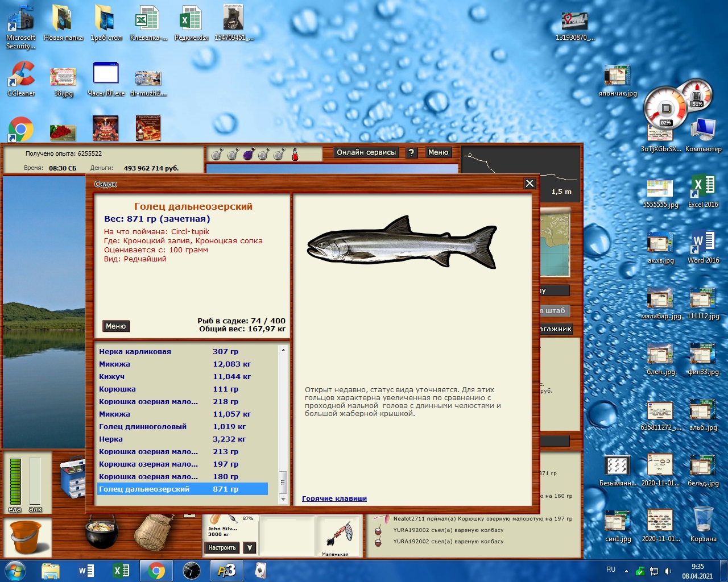Screen dimensions: 728x582
Task: Click the red potion vial
Action: click(x=295, y=154)
